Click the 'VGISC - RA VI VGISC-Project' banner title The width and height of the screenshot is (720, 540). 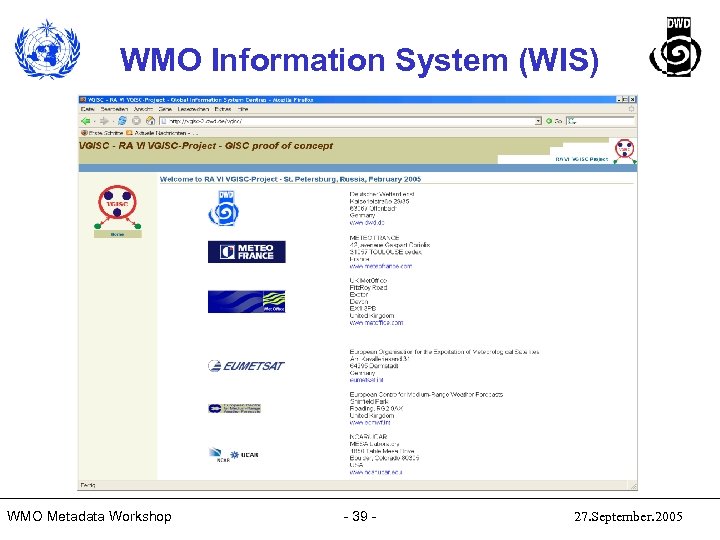tap(206, 146)
